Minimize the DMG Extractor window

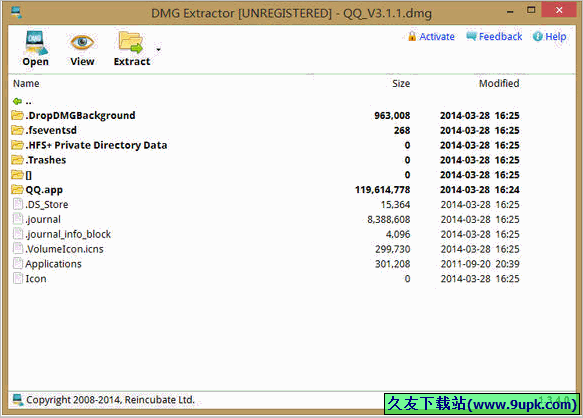(510, 12)
